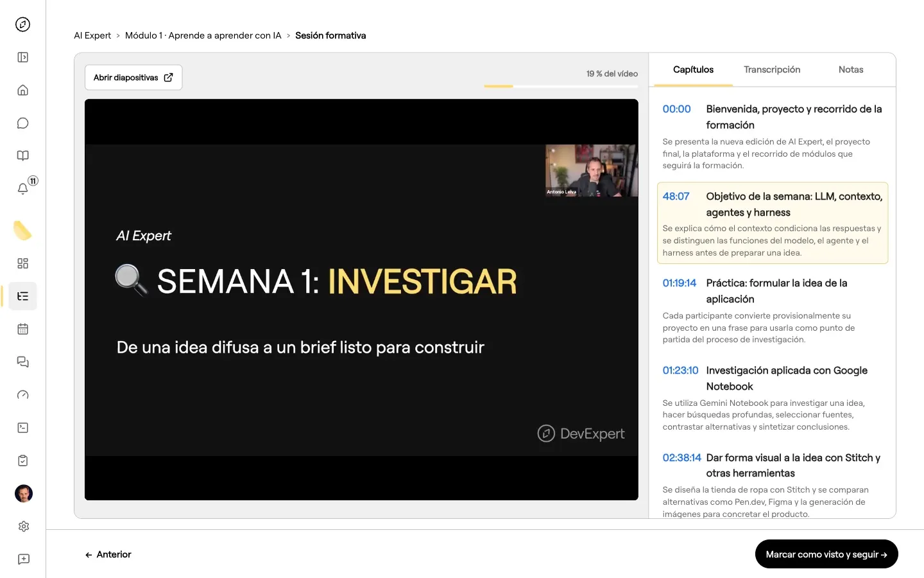Open notifications bell with 11 badge

23,188
